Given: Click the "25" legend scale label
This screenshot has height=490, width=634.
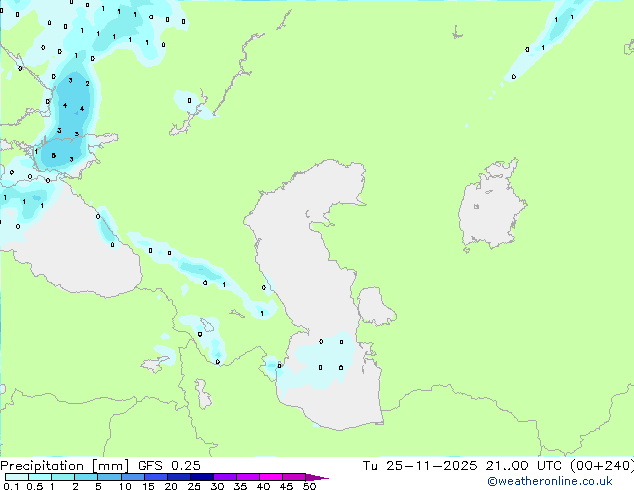Looking at the screenshot, I should click(194, 486).
